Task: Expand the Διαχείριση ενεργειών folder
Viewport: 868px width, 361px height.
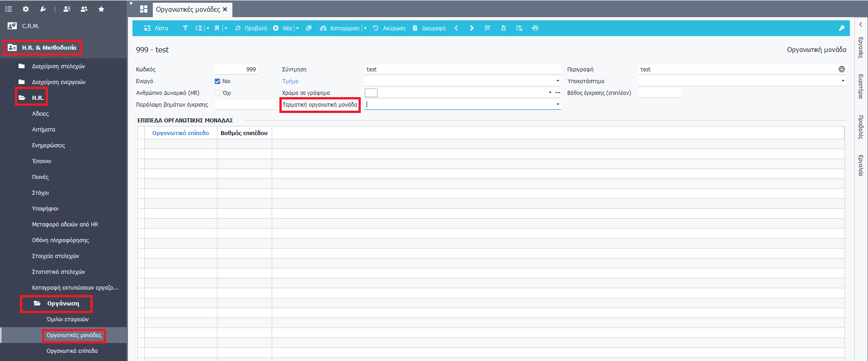Action: [x=59, y=82]
